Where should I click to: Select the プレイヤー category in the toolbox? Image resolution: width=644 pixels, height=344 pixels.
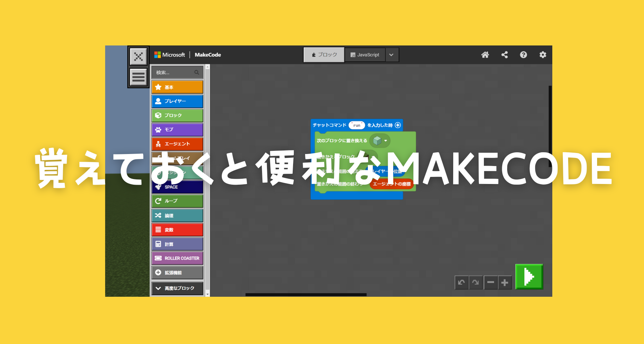tap(176, 101)
